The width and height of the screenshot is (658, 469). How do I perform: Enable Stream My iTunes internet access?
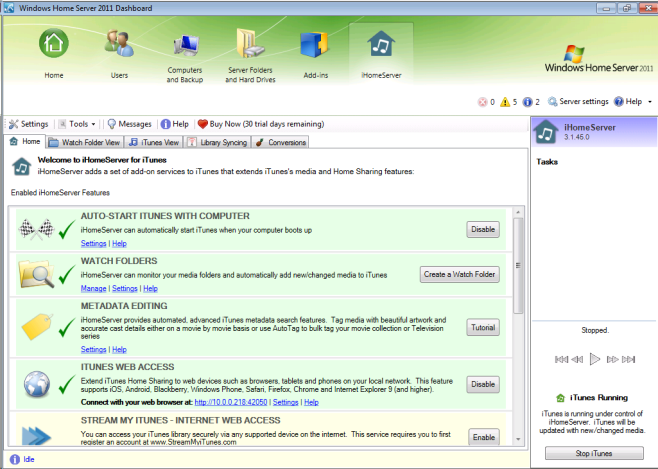coord(484,437)
